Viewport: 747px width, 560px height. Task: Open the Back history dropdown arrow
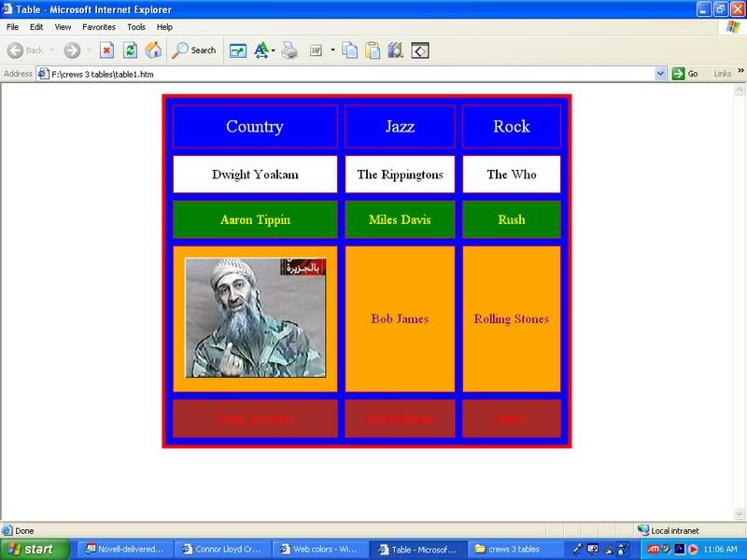coord(52,50)
